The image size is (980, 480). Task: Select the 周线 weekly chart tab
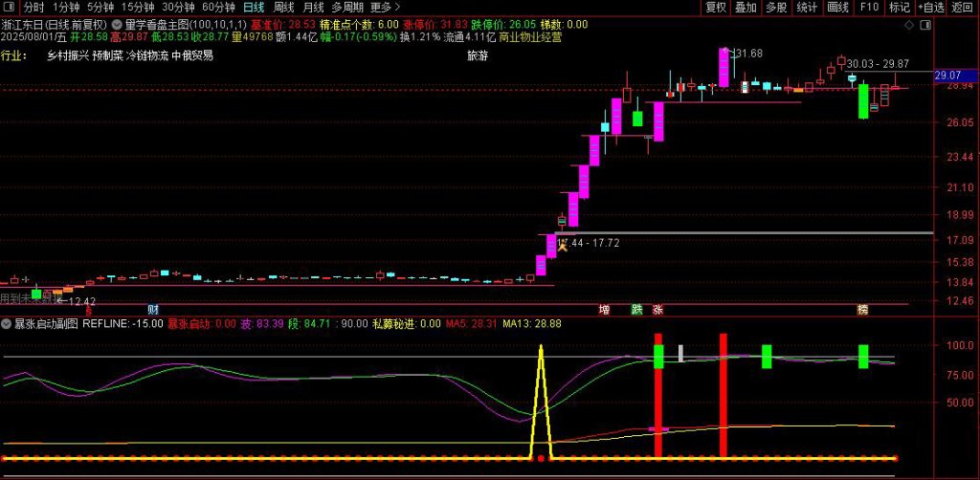(284, 7)
